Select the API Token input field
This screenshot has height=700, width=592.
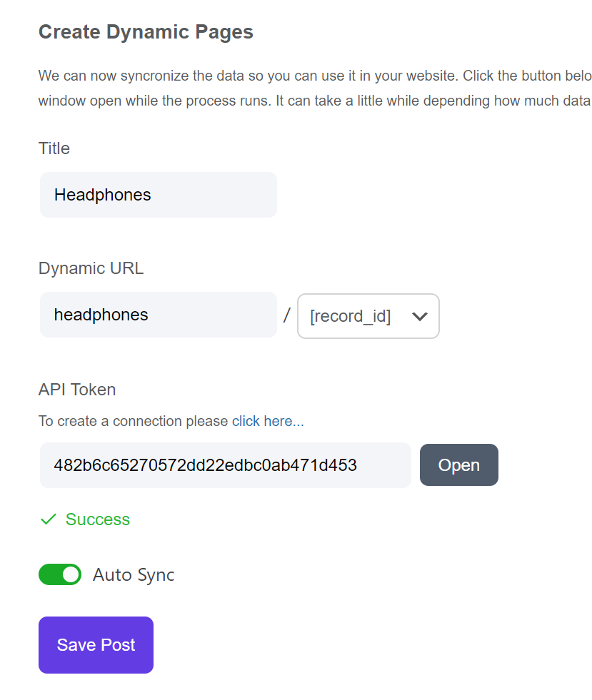click(x=225, y=465)
